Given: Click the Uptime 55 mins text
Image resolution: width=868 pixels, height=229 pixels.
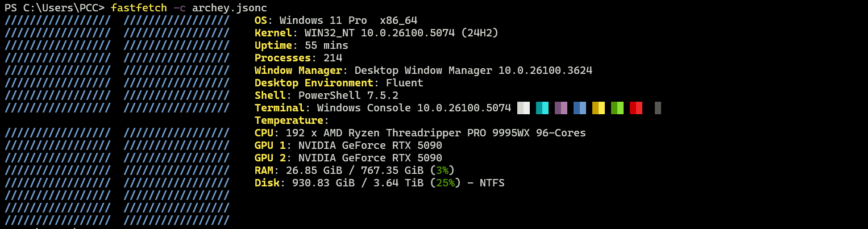Looking at the screenshot, I should pos(301,45).
